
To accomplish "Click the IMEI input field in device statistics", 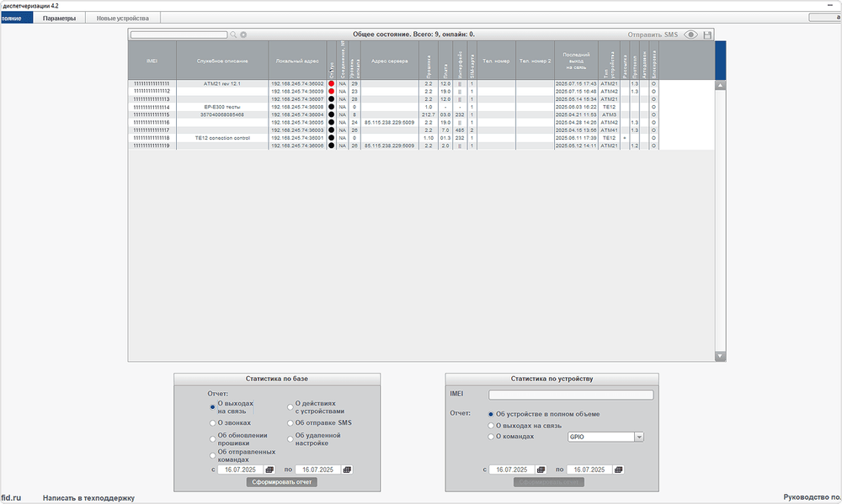I will coord(571,395).
